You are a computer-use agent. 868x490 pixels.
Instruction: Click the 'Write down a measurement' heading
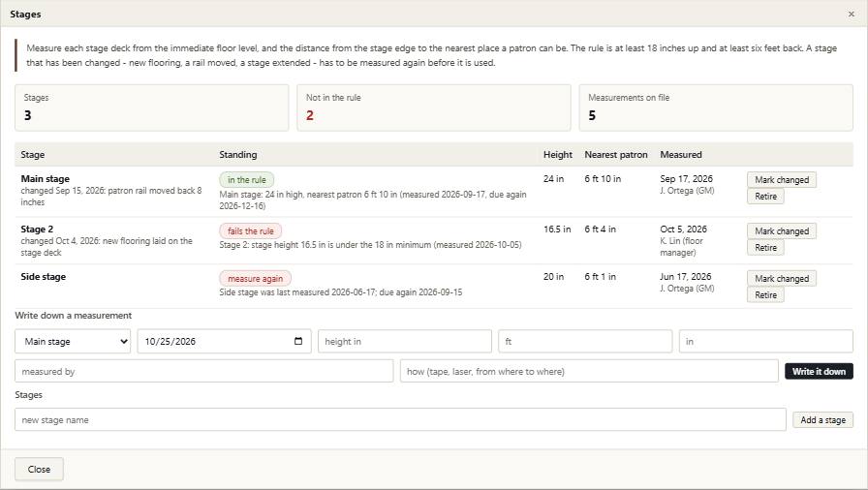click(x=73, y=316)
